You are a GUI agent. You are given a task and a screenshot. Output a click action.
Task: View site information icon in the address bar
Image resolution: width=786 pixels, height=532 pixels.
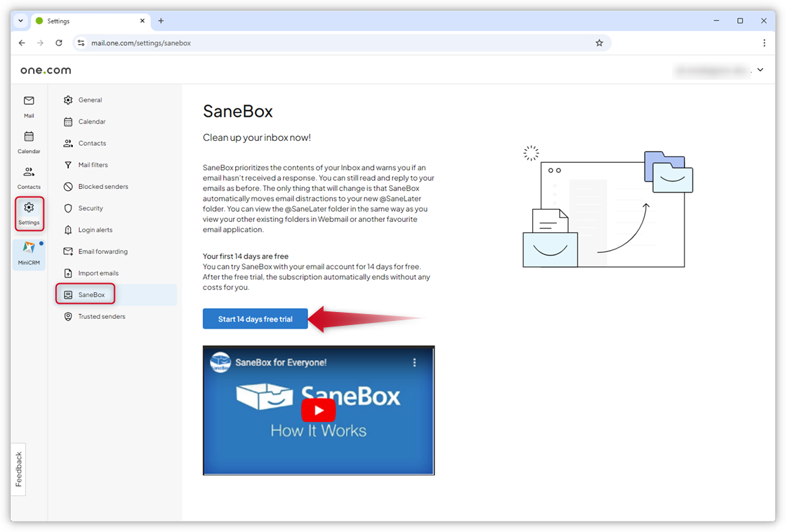pos(81,43)
